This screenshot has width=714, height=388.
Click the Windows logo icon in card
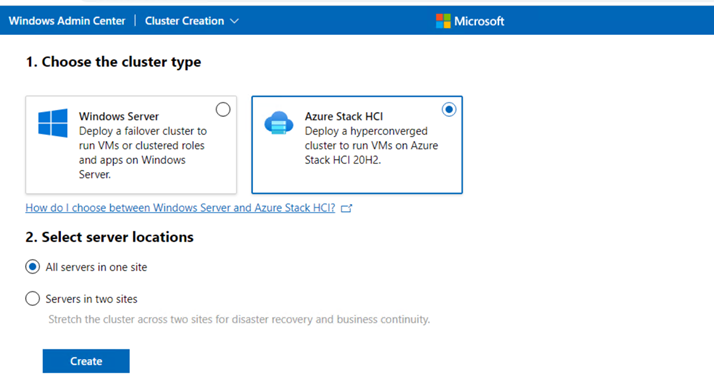click(53, 123)
